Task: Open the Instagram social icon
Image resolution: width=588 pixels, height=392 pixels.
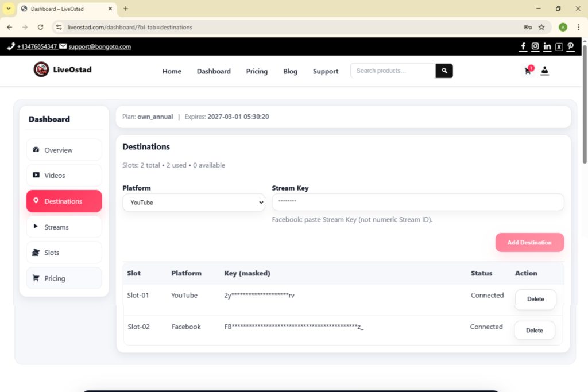Action: [535, 46]
